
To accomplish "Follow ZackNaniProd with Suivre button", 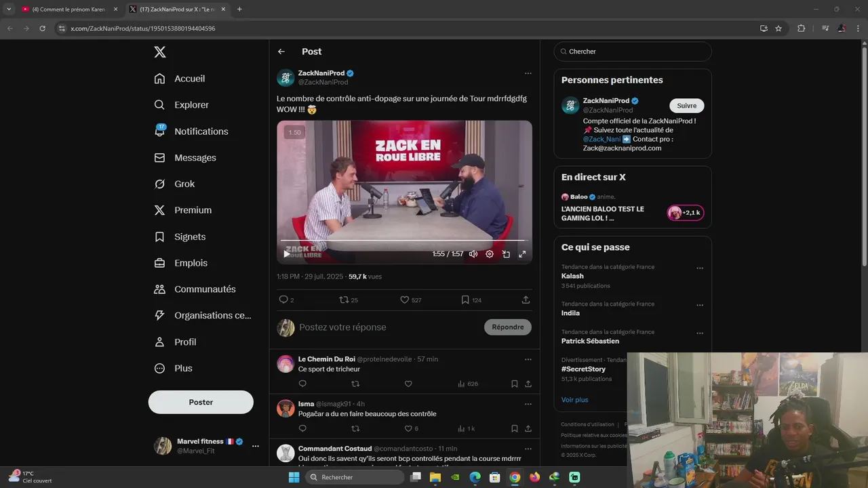I will tap(686, 106).
